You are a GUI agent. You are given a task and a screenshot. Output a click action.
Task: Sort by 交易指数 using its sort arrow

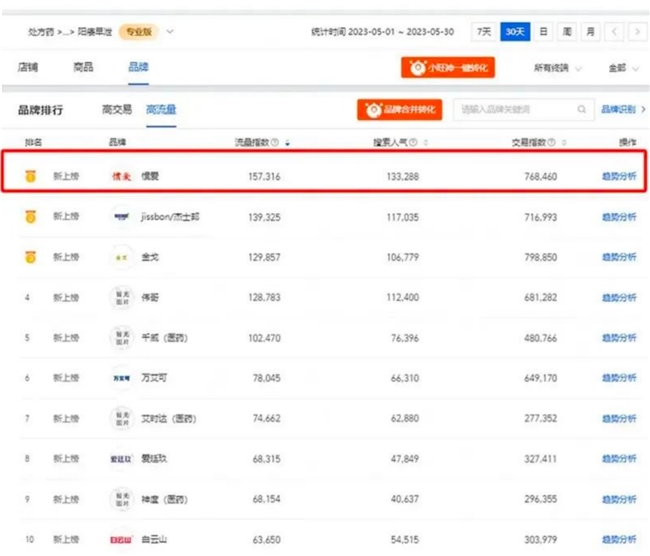coord(564,143)
